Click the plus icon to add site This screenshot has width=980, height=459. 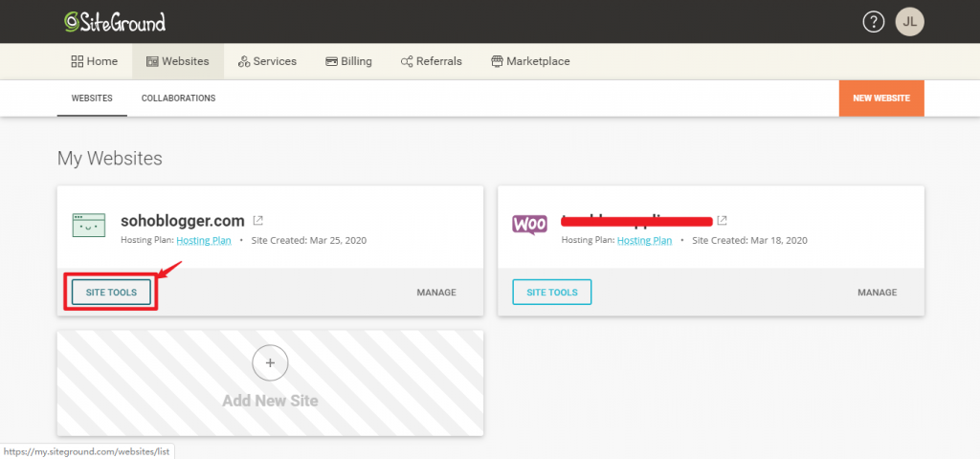pos(270,363)
